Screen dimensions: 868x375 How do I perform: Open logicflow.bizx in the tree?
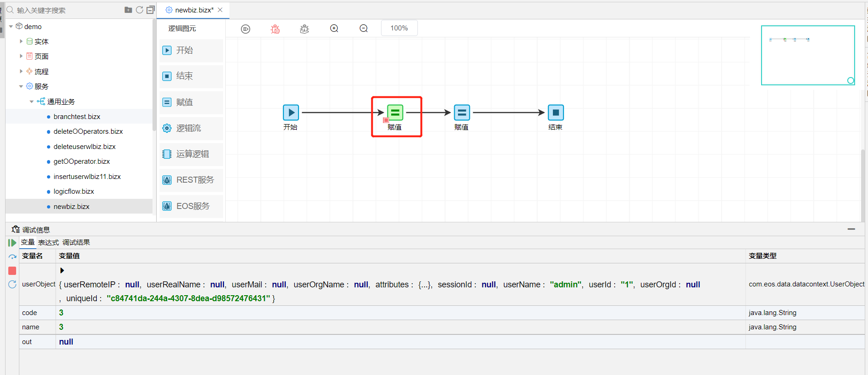74,191
